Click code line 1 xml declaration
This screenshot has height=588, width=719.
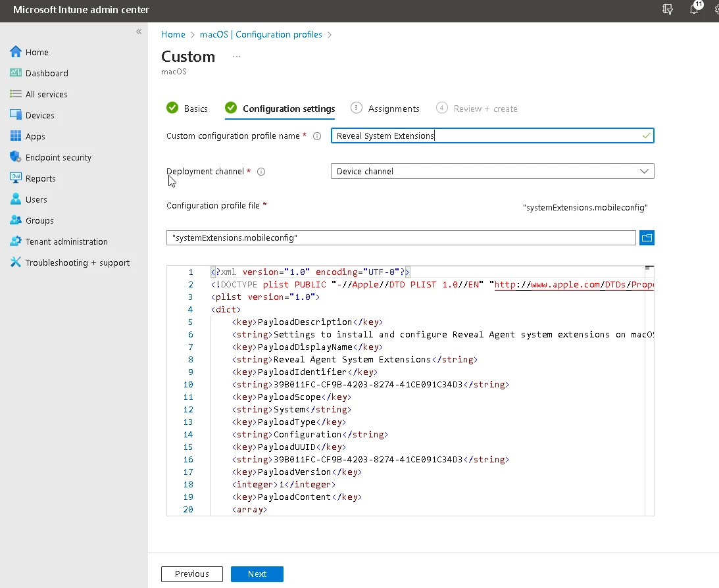pyautogui.click(x=310, y=272)
